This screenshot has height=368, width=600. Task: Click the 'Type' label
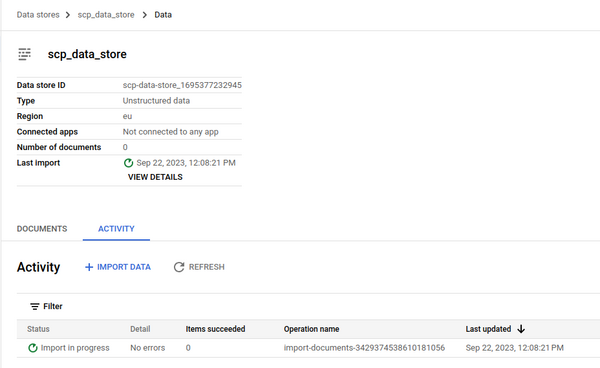[x=26, y=101]
